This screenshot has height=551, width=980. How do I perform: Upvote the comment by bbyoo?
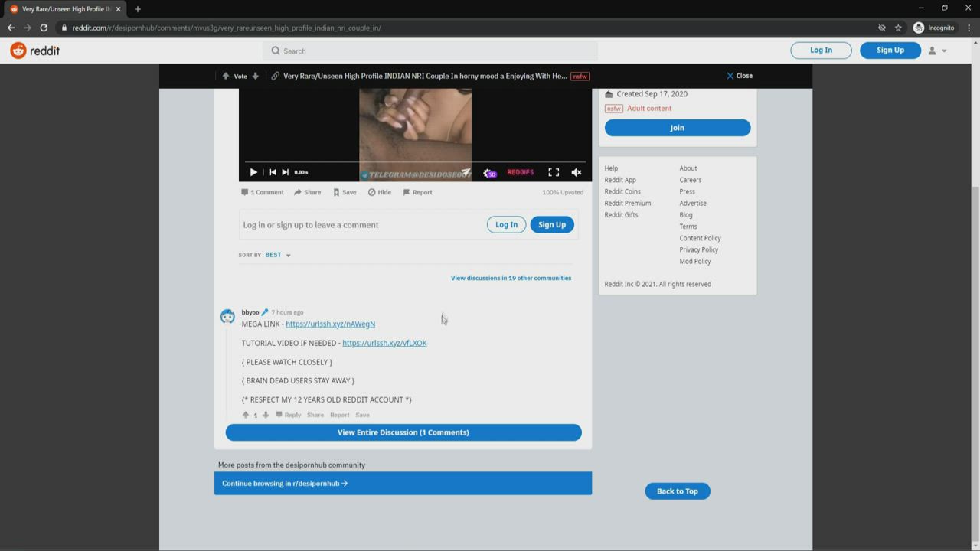point(246,415)
